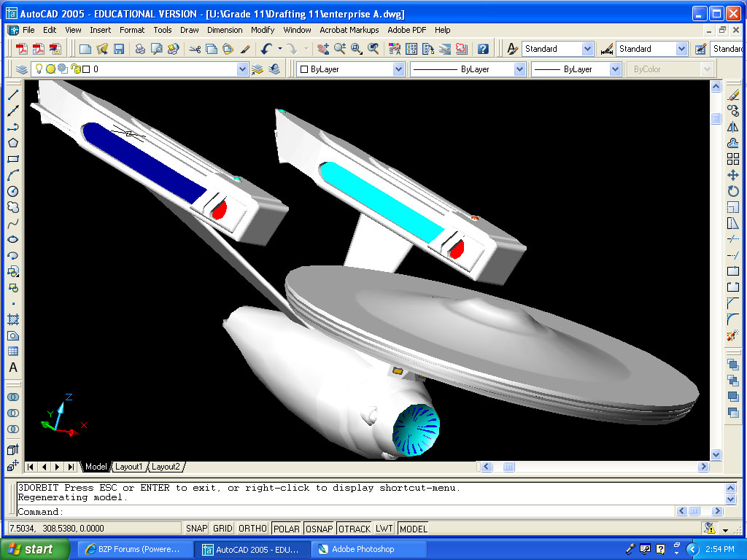Toggle ORTHO mode in status bar
This screenshot has height=560, width=747.
tap(252, 529)
